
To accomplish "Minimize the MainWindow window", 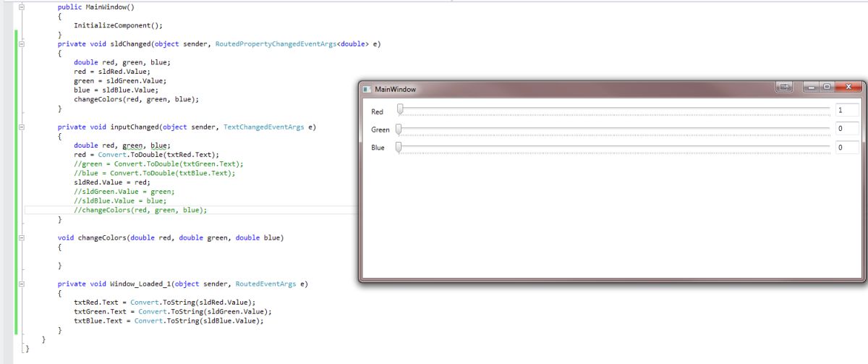I will tap(812, 87).
